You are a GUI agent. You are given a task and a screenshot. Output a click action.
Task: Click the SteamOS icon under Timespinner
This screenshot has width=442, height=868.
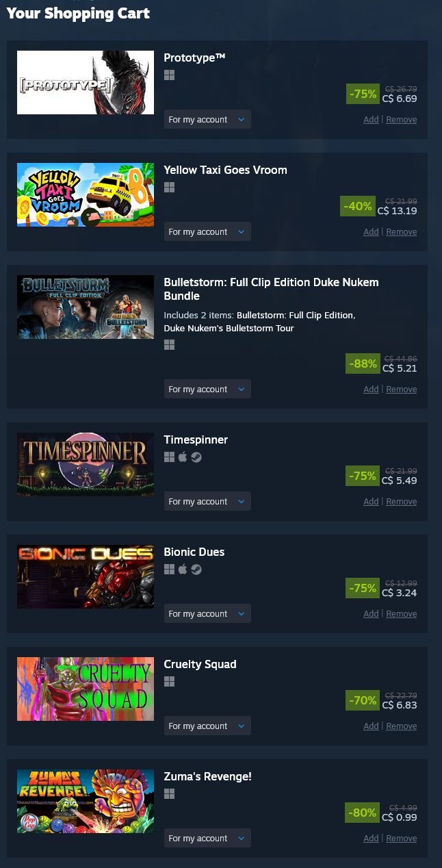coord(196,457)
